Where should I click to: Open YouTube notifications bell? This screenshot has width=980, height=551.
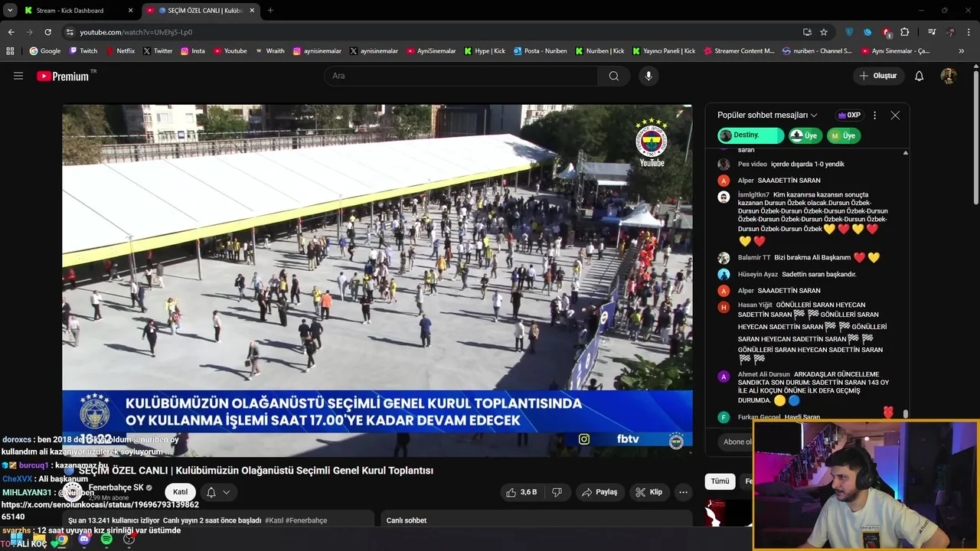(x=920, y=76)
